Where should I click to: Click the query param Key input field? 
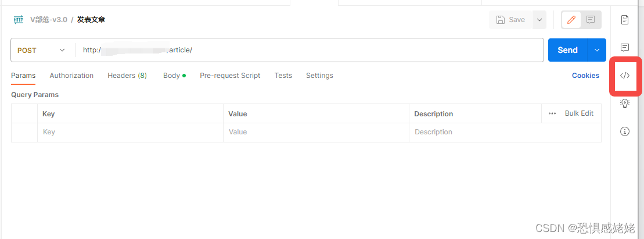[x=130, y=132]
